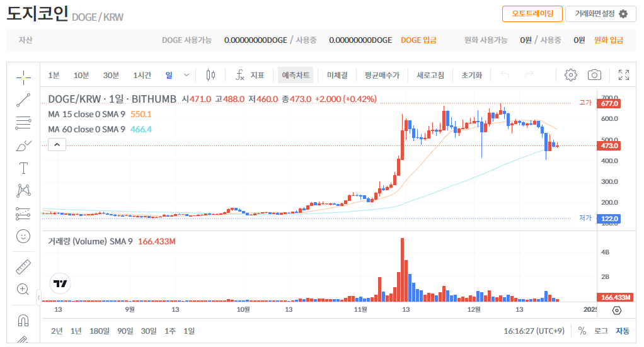
Task: Click the DOGE 입금 deposit link
Action: (x=418, y=40)
